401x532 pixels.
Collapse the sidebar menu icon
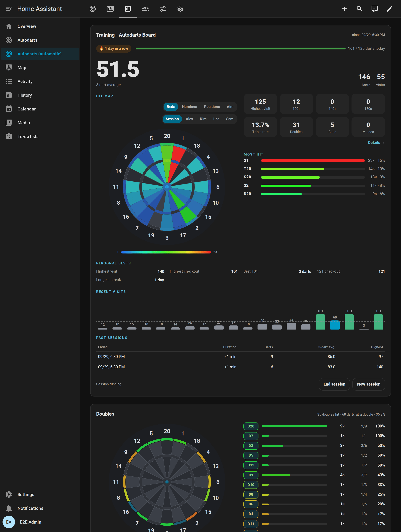point(9,9)
